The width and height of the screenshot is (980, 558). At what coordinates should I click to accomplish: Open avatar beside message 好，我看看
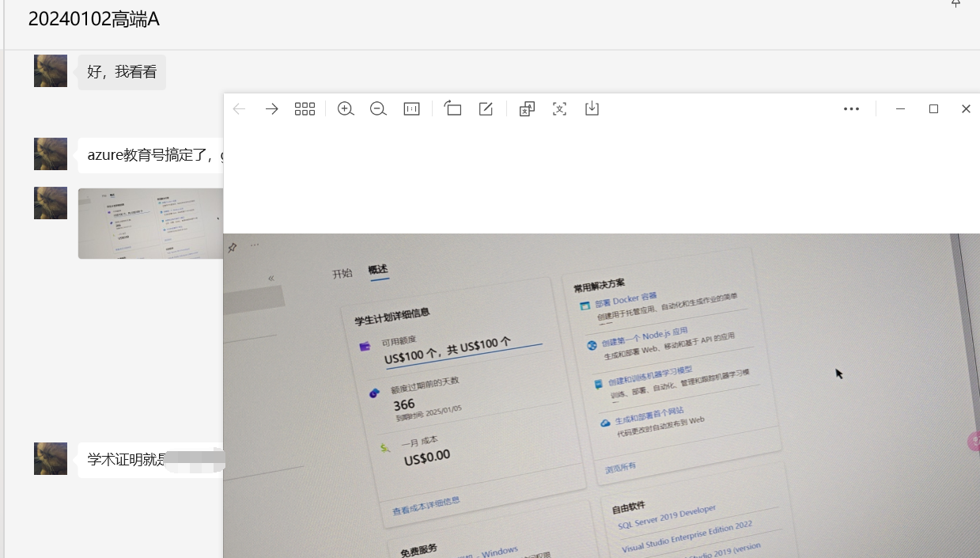pos(51,70)
